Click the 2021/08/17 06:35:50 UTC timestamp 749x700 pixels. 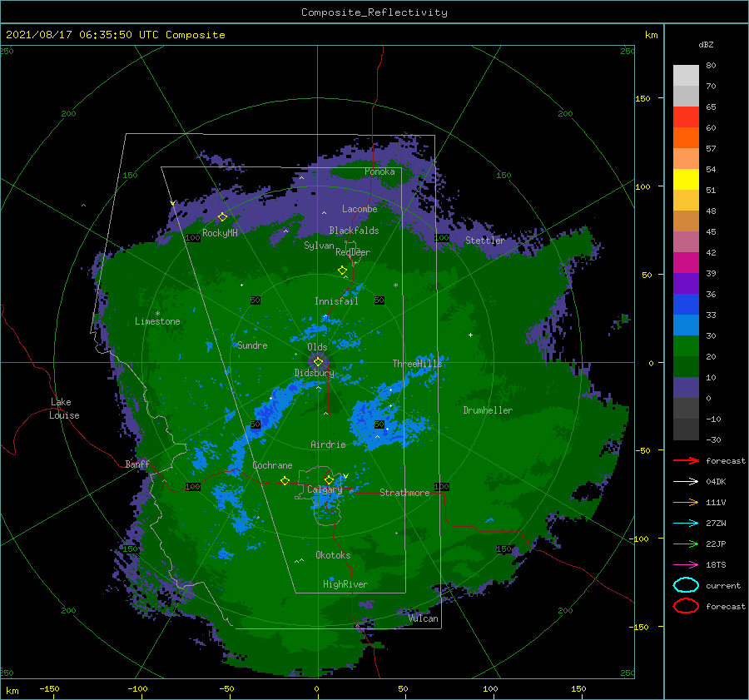pyautogui.click(x=115, y=35)
